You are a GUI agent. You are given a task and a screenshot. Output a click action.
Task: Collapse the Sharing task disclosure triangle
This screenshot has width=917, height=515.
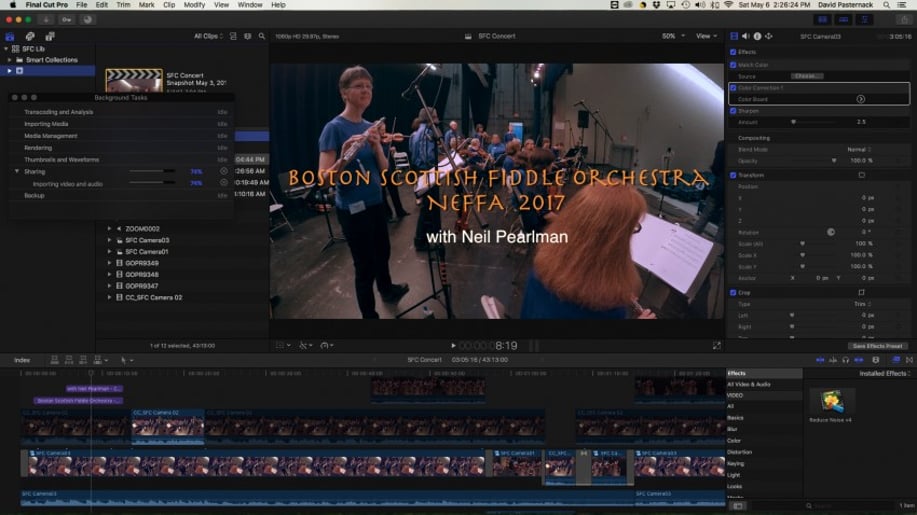pos(17,171)
